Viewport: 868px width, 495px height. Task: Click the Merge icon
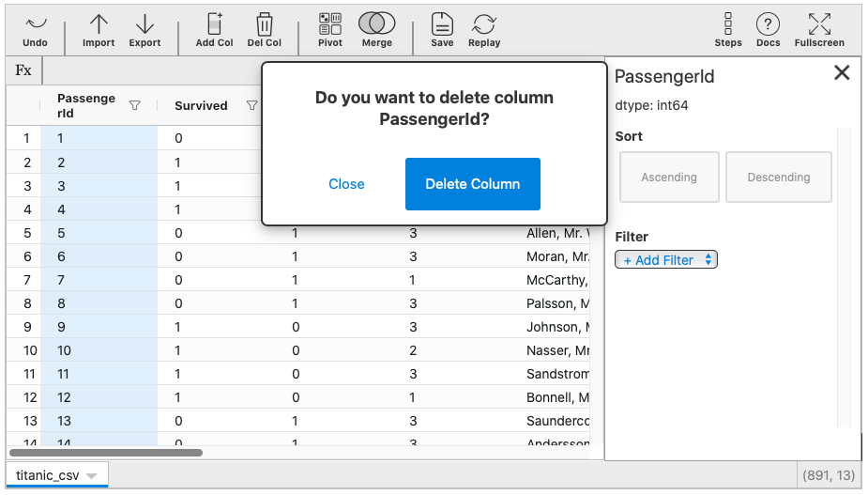377,25
